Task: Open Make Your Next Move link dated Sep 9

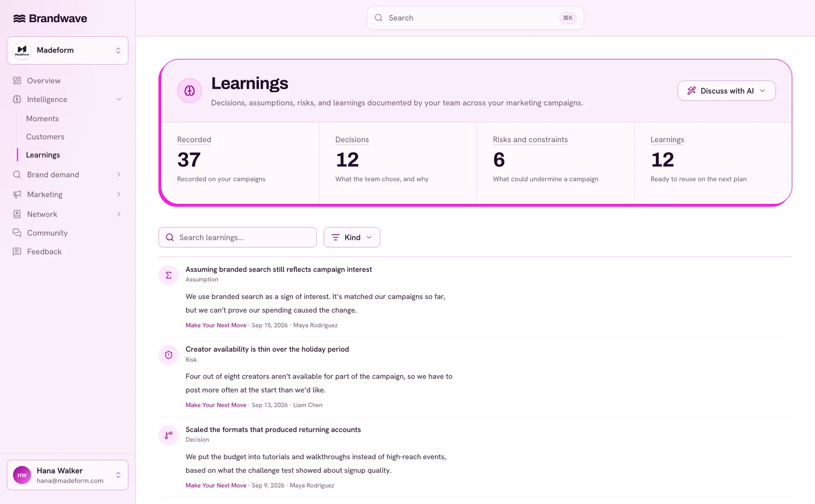Action: (216, 485)
